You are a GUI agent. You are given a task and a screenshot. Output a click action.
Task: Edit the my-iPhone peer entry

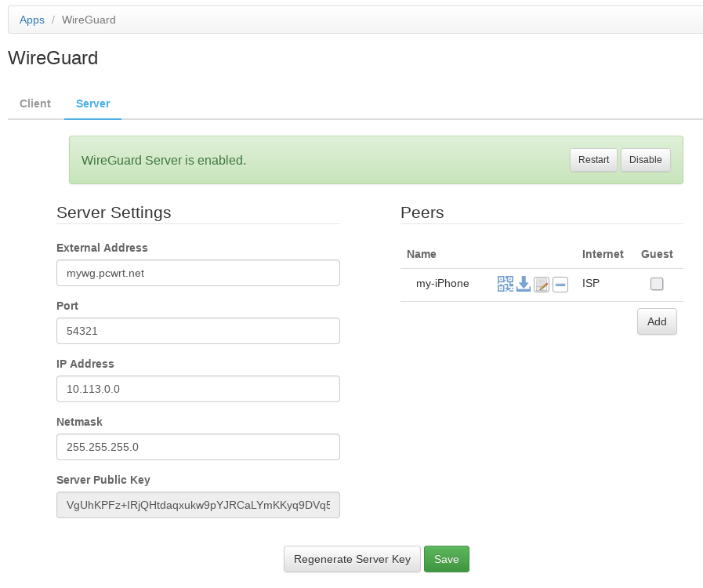pyautogui.click(x=542, y=284)
